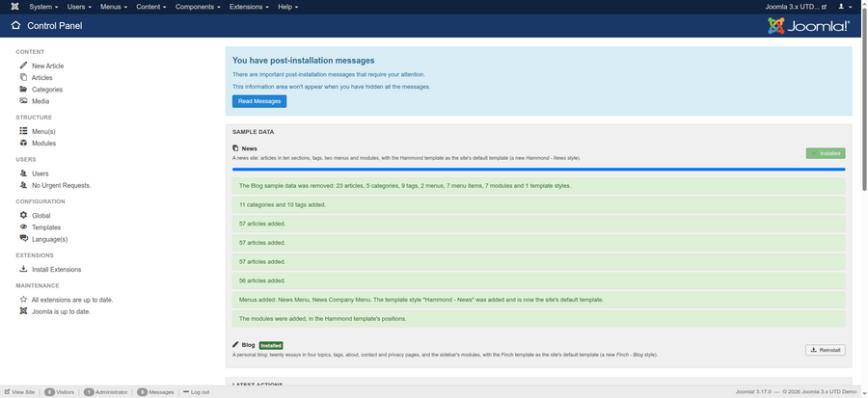Click the Install Extensions download icon
This screenshot has width=868, height=398.
pyautogui.click(x=23, y=269)
